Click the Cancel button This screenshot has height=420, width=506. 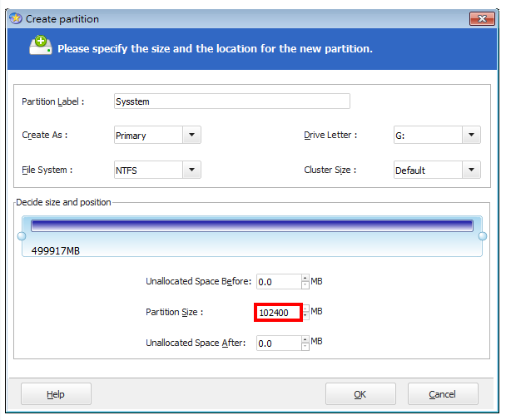click(x=443, y=394)
